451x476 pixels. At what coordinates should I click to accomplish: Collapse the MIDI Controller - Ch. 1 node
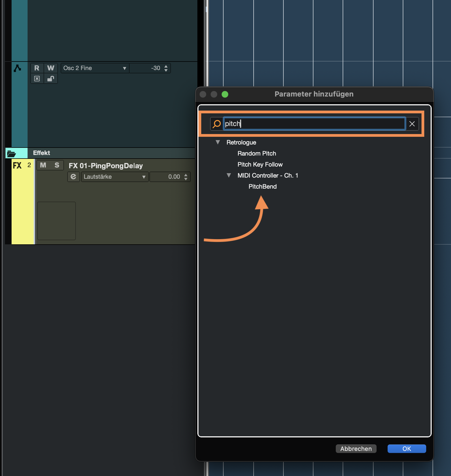coord(229,175)
